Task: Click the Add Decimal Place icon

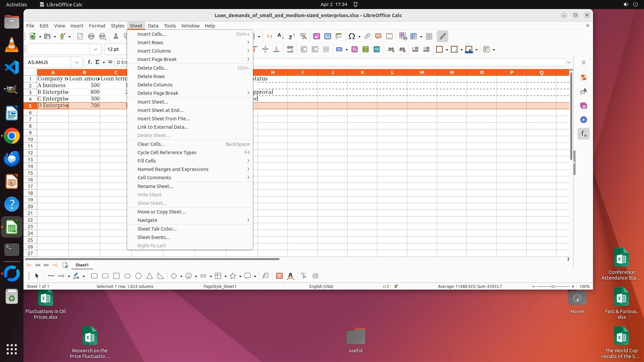Action: (391, 50)
